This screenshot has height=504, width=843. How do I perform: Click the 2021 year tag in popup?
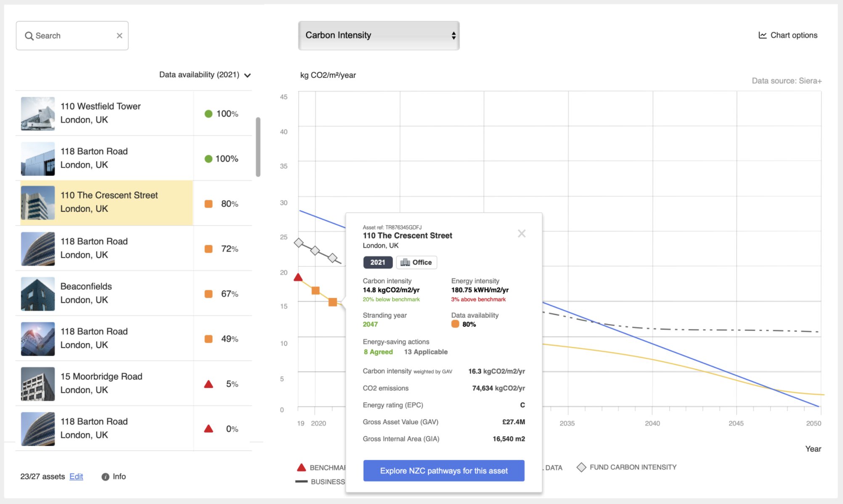coord(378,262)
